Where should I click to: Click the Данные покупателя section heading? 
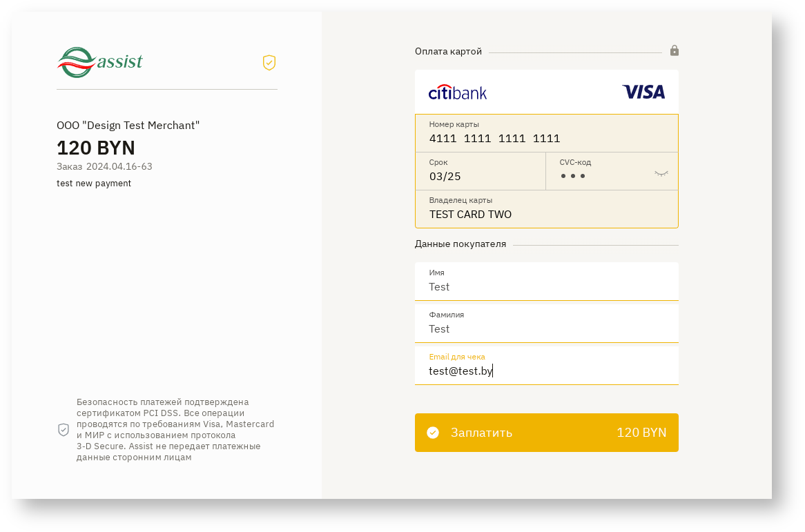click(x=460, y=244)
